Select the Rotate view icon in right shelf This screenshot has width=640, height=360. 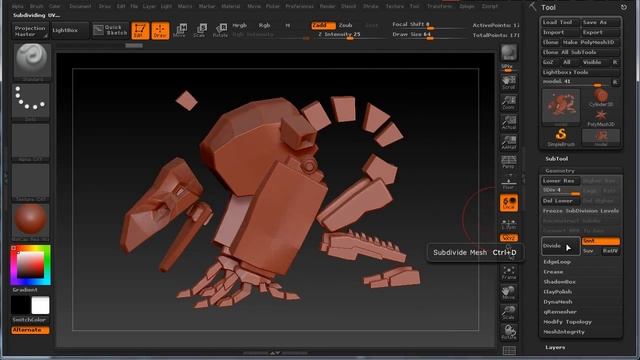pos(509,332)
